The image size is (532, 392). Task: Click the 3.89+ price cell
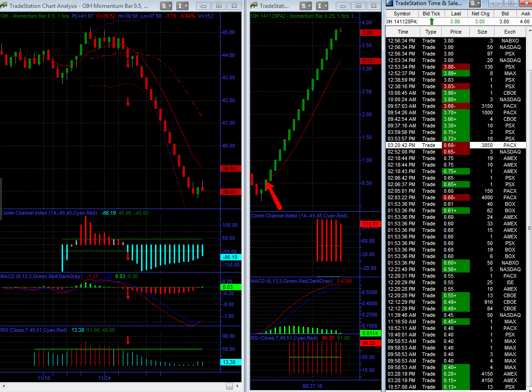pyautogui.click(x=456, y=73)
